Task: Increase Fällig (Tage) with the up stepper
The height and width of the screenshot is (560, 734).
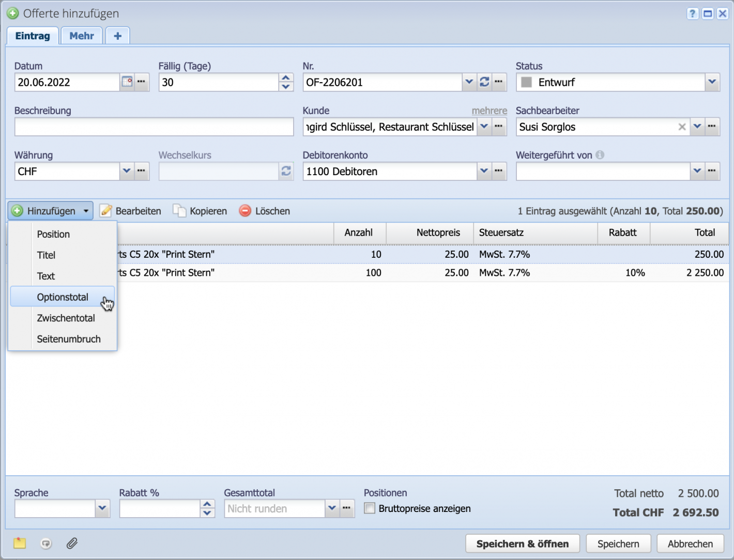Action: pyautogui.click(x=285, y=77)
